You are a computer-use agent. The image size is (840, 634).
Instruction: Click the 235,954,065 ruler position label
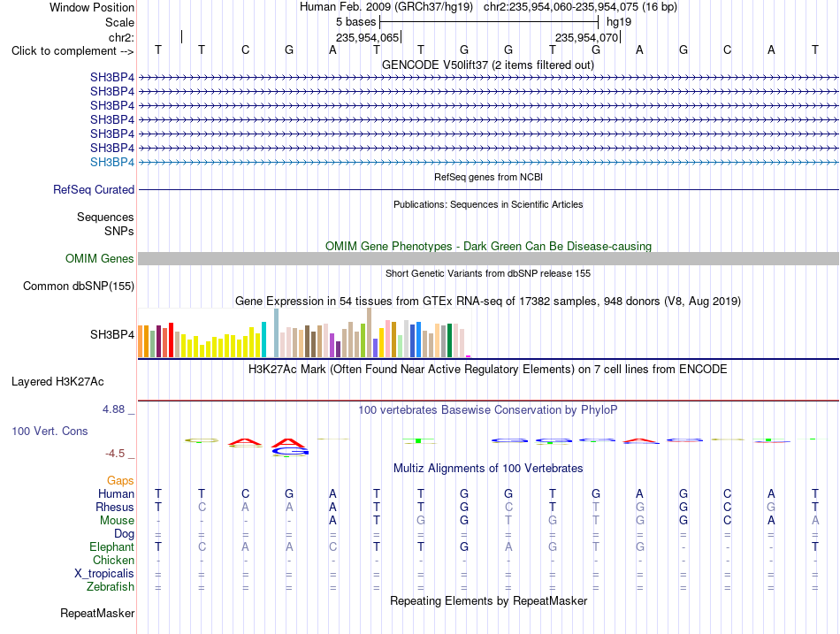[368, 37]
